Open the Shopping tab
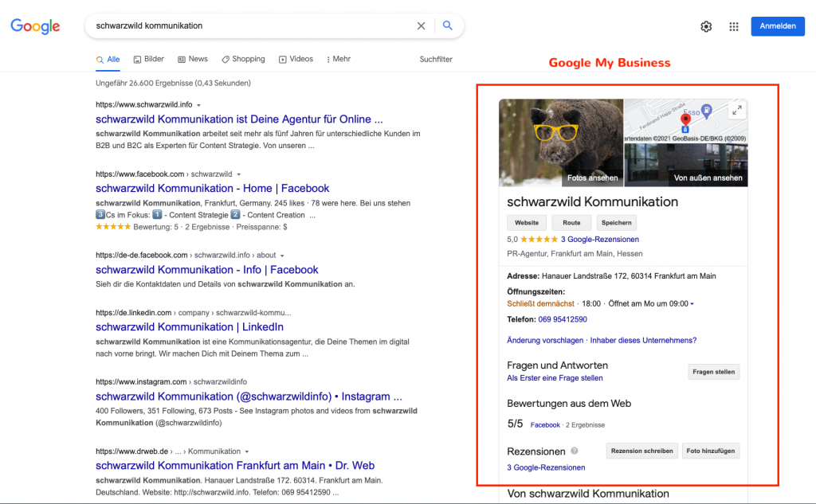This screenshot has height=504, width=816. click(x=243, y=59)
